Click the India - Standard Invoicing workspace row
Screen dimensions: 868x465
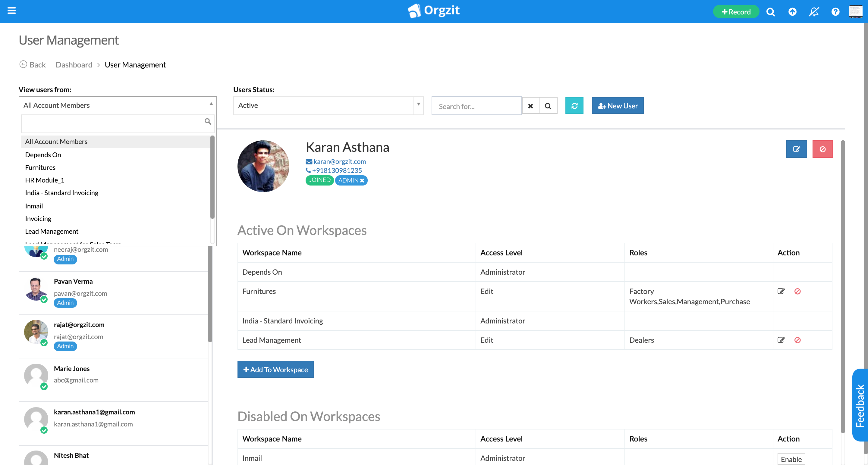535,321
